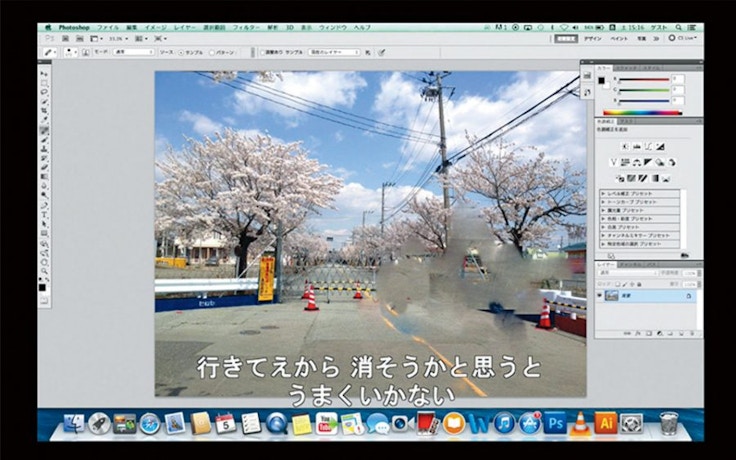
Task: Hide the Background layer with eye icon
Action: (x=601, y=297)
